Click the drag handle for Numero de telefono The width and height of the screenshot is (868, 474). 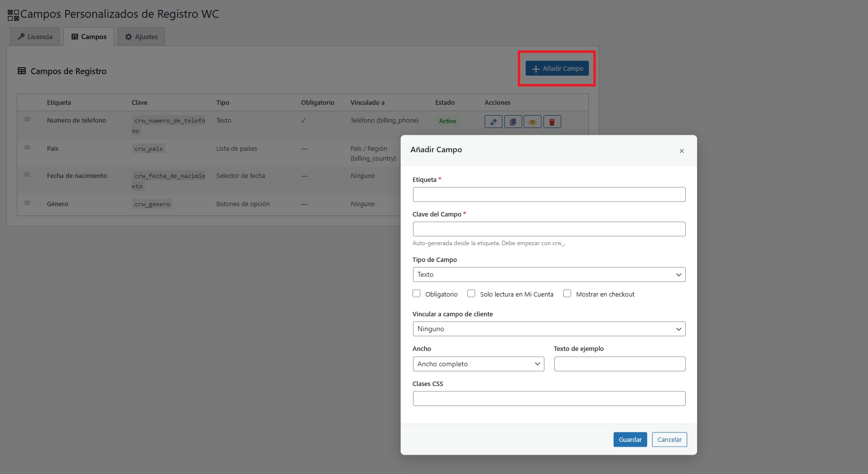27,120
